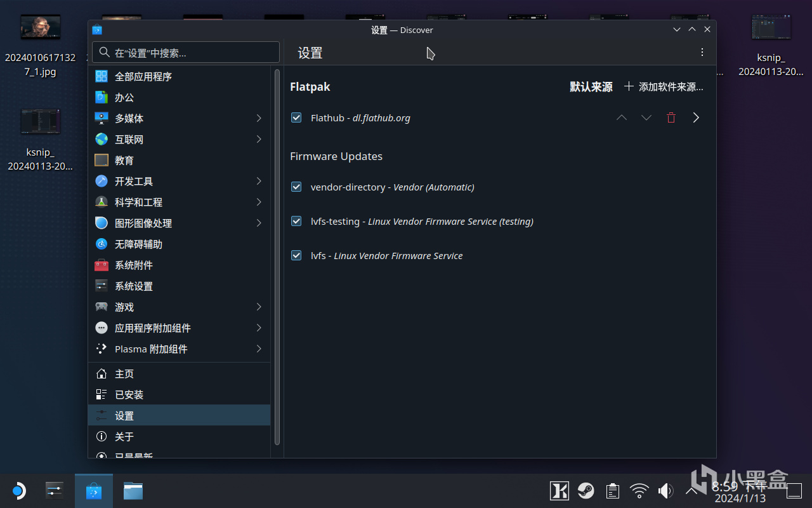Image resolution: width=812 pixels, height=508 pixels.
Task: Click the volume speaker tray icon
Action: [x=665, y=491]
